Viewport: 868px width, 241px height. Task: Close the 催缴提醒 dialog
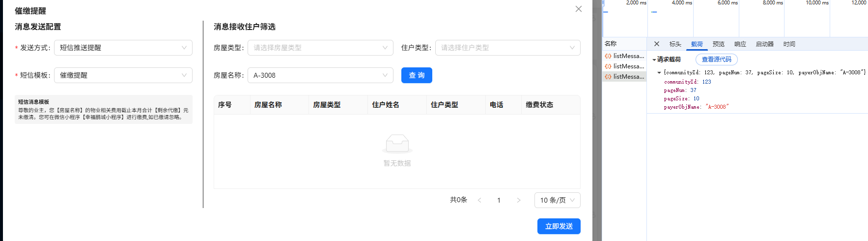578,9
